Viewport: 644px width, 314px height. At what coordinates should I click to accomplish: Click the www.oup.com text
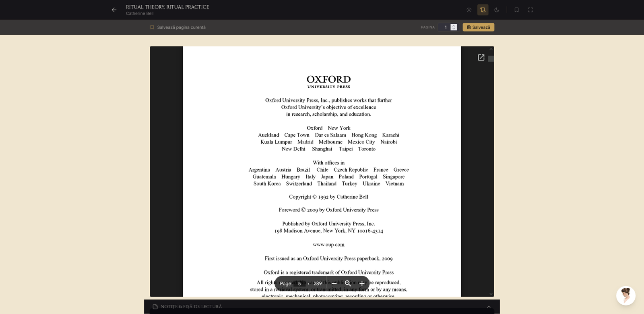328,245
